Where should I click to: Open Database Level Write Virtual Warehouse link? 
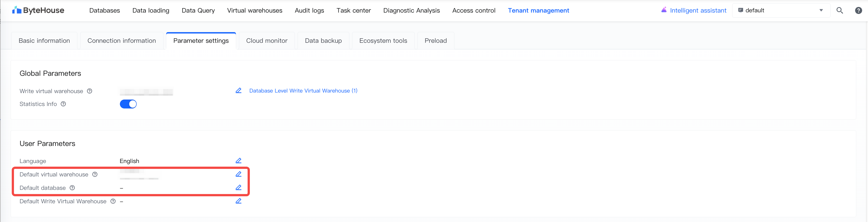(x=303, y=91)
